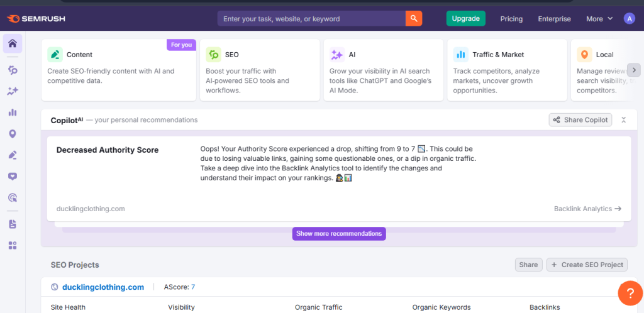
Task: Click Show more recommendations button
Action: point(339,233)
